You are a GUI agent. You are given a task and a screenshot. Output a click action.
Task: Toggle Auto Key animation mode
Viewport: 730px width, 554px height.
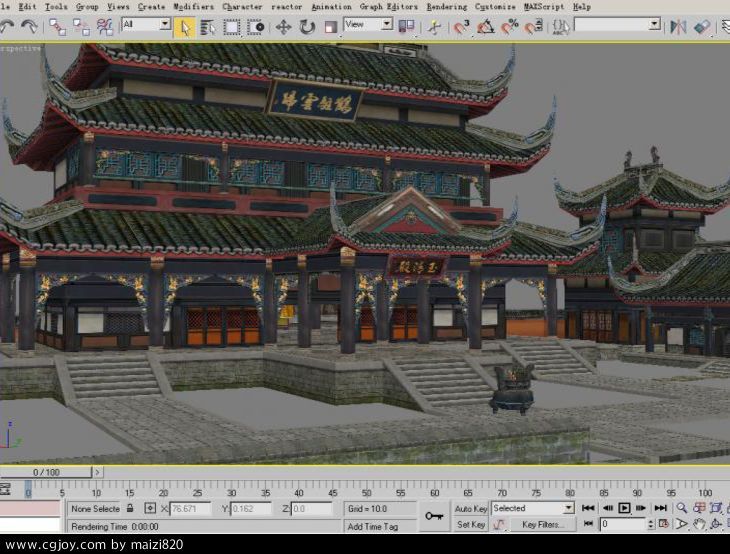[471, 508]
